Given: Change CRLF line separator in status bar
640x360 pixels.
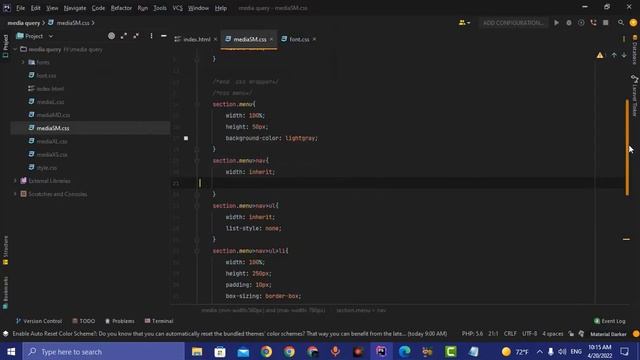Looking at the screenshot, I should pyautogui.click(x=510, y=333).
